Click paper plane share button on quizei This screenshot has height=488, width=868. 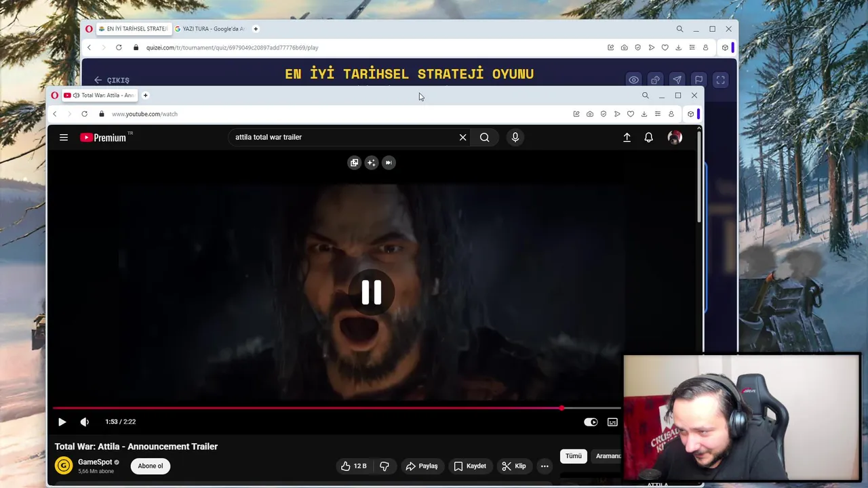coord(677,80)
